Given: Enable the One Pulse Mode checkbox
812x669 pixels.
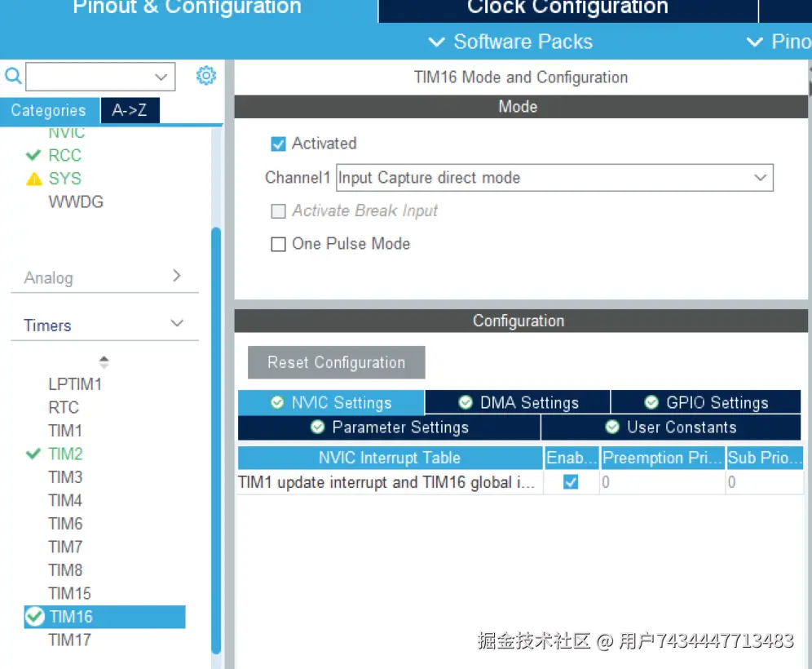Looking at the screenshot, I should click(x=279, y=244).
